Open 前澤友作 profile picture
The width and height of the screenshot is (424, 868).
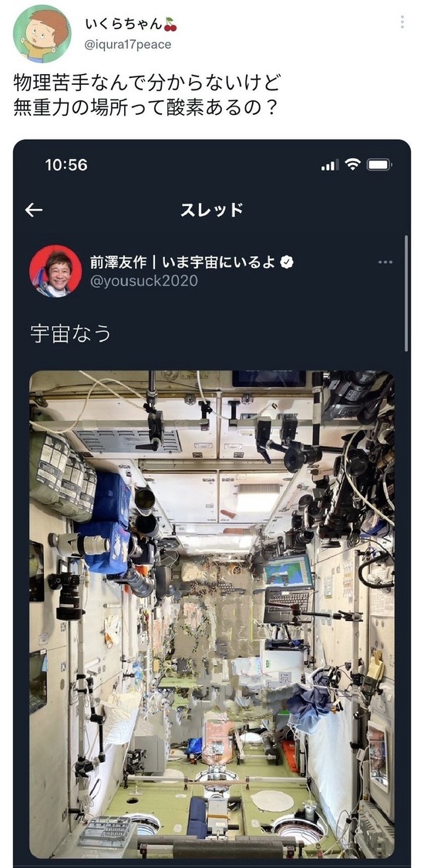[56, 271]
